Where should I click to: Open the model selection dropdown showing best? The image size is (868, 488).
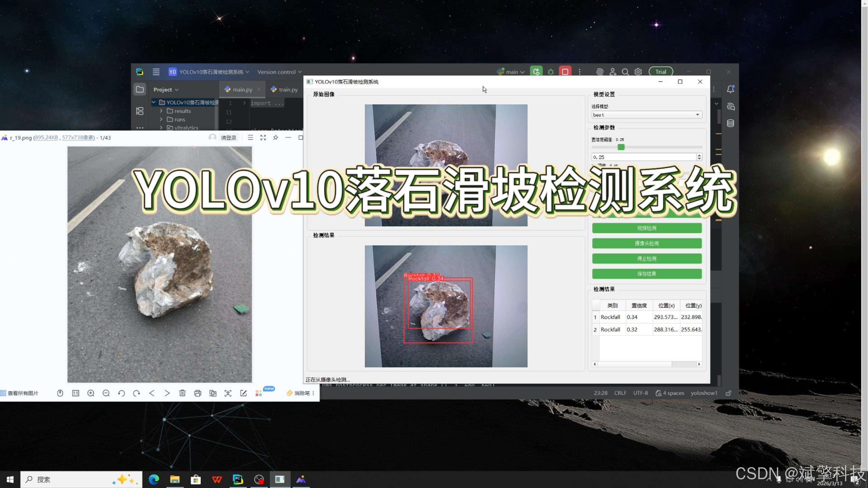(x=646, y=115)
